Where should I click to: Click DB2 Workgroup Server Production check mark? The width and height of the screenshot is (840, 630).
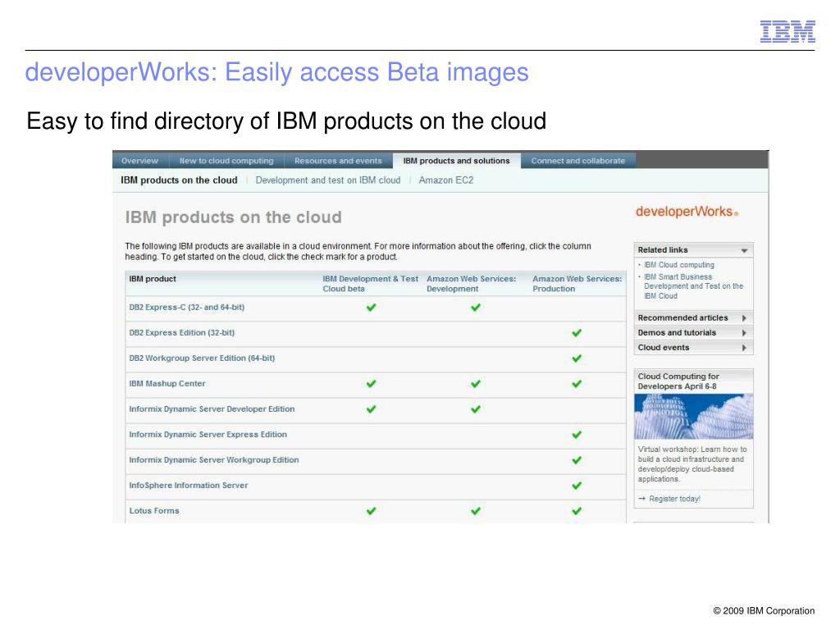[577, 358]
